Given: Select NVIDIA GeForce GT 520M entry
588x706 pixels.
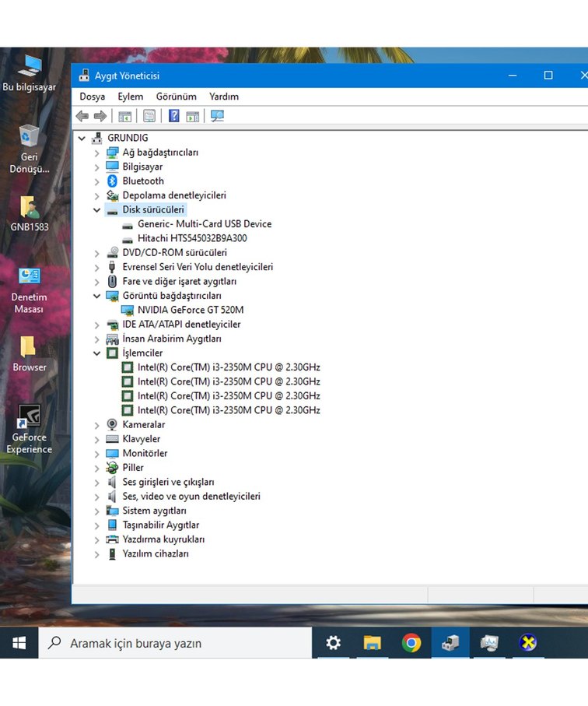Looking at the screenshot, I should pos(191,310).
